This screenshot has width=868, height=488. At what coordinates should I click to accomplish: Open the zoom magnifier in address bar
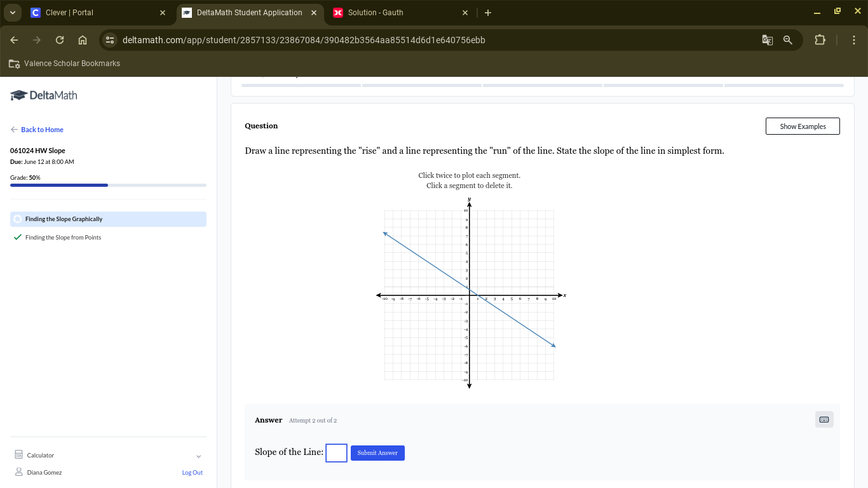pyautogui.click(x=788, y=40)
